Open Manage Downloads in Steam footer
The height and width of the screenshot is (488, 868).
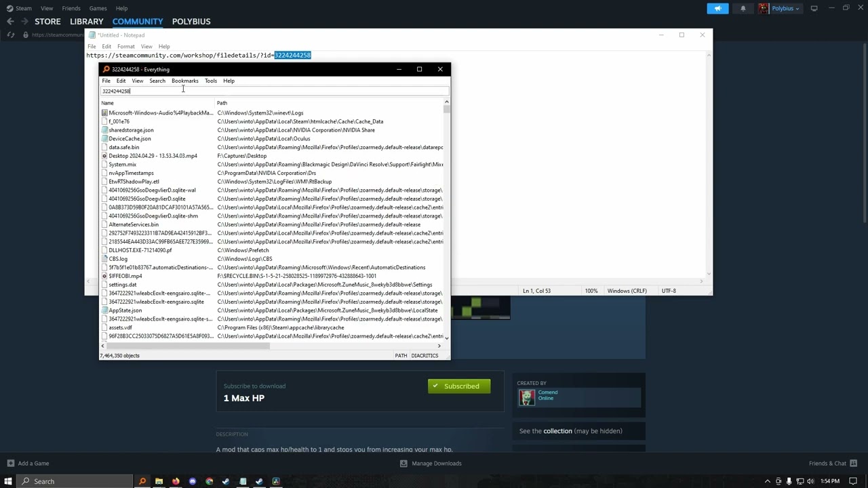[x=431, y=464]
